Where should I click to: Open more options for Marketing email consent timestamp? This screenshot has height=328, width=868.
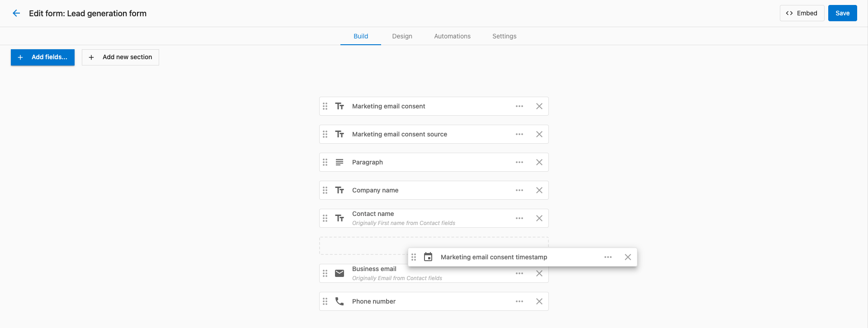(x=608, y=257)
